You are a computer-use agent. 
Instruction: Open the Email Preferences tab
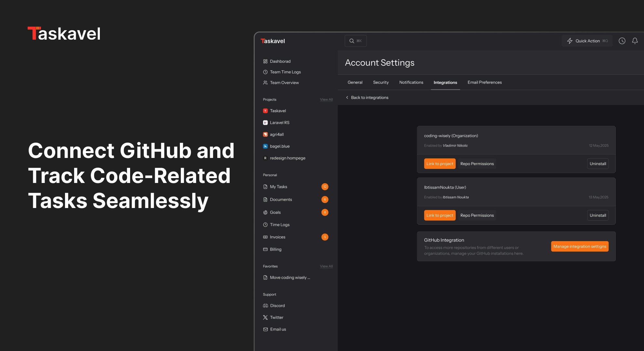click(x=484, y=83)
